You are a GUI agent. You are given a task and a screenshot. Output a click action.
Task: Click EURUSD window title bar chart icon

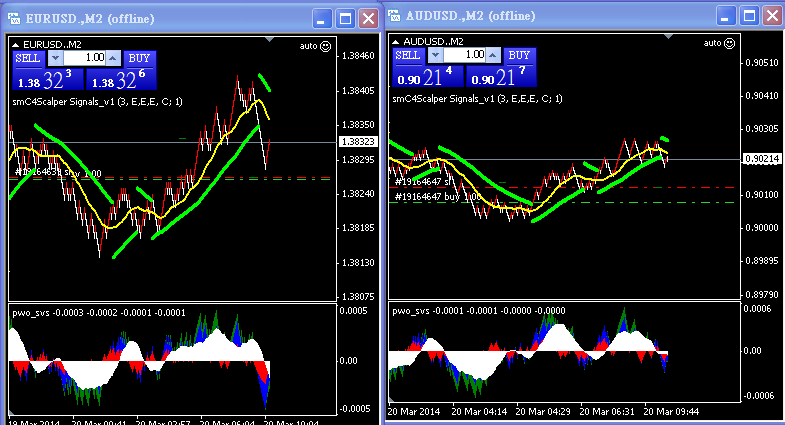14,19
